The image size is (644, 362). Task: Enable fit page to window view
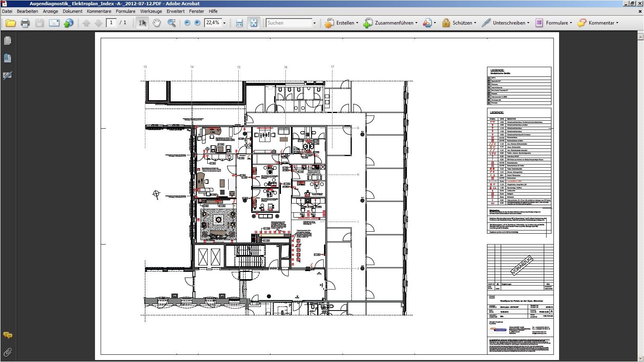tap(254, 23)
